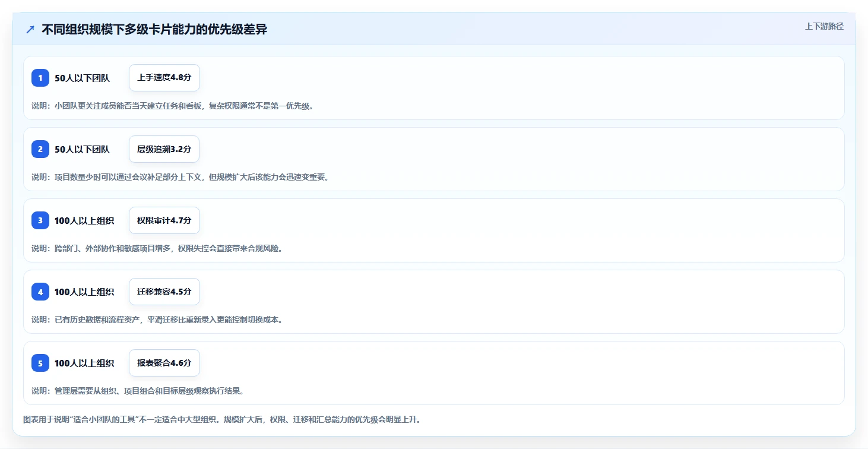Click 100人以上组织 label in row 5
The image size is (868, 449).
(84, 363)
